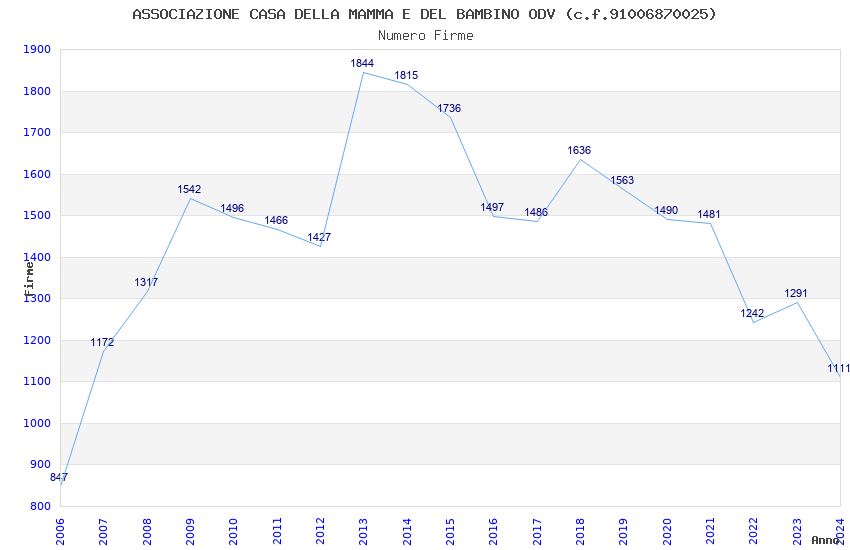Click the 'Firme' y-axis title
The height and width of the screenshot is (550, 850).
[x=28, y=279]
